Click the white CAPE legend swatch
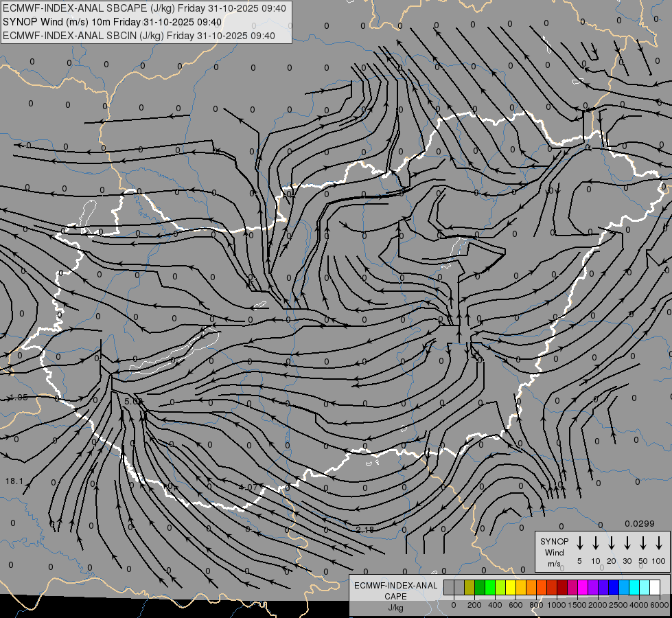 click(654, 587)
